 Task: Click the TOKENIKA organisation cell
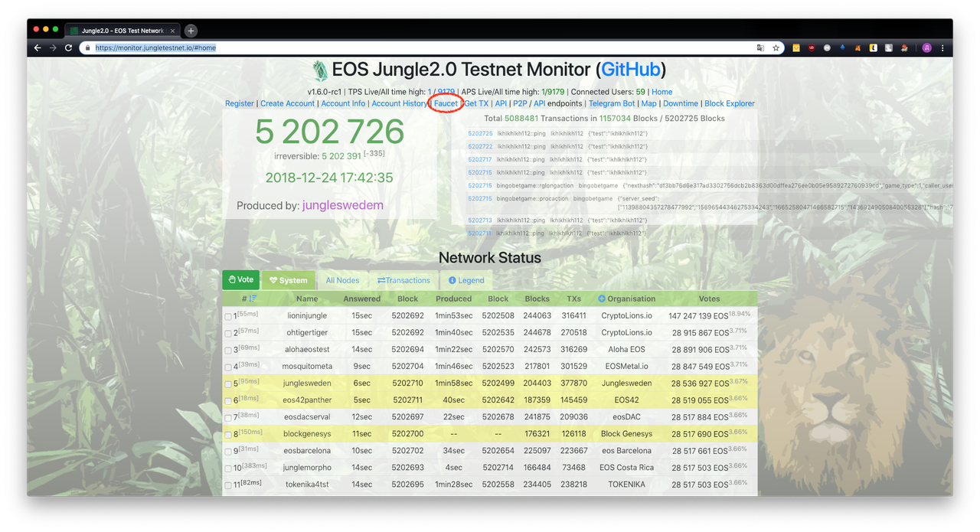click(626, 484)
